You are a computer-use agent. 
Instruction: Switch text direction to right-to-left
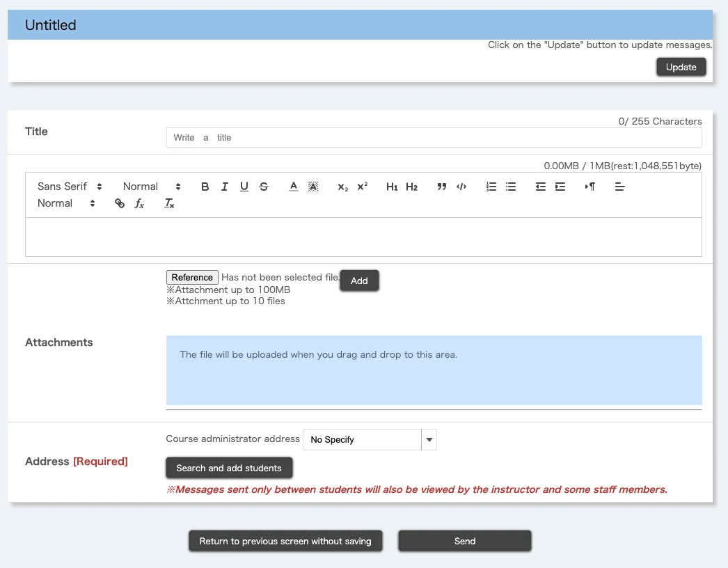pos(589,187)
